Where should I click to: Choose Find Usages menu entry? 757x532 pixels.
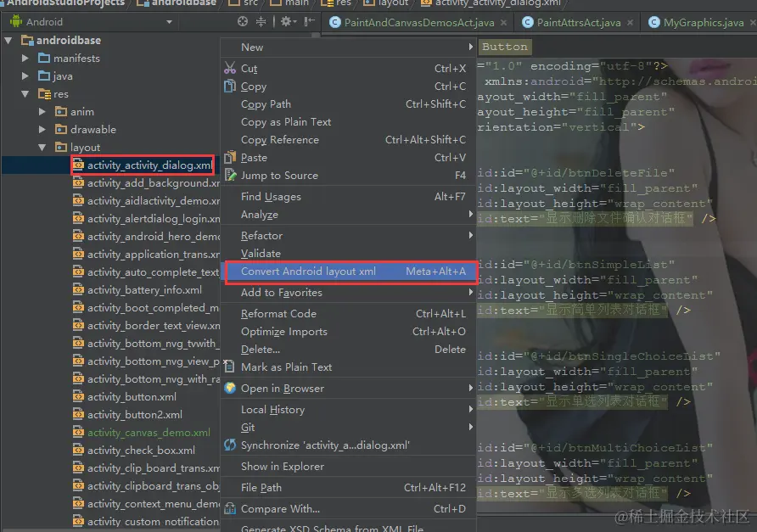349,197
